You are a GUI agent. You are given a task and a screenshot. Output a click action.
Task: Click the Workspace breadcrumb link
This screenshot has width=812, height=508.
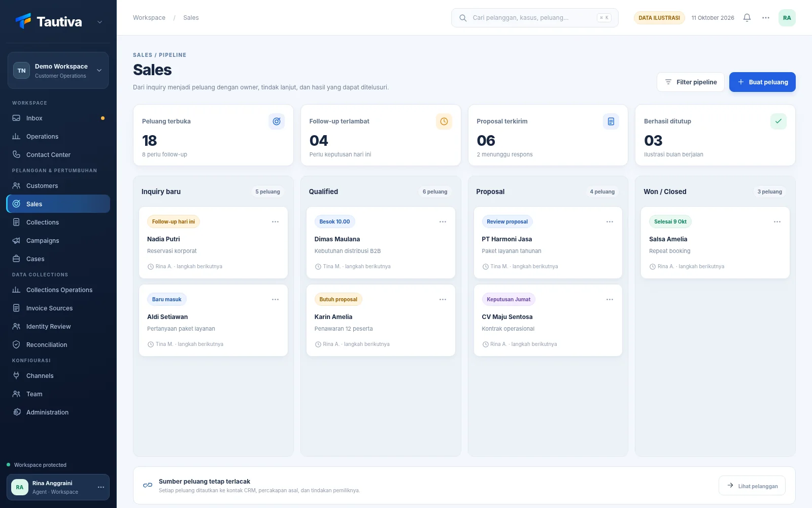point(149,18)
